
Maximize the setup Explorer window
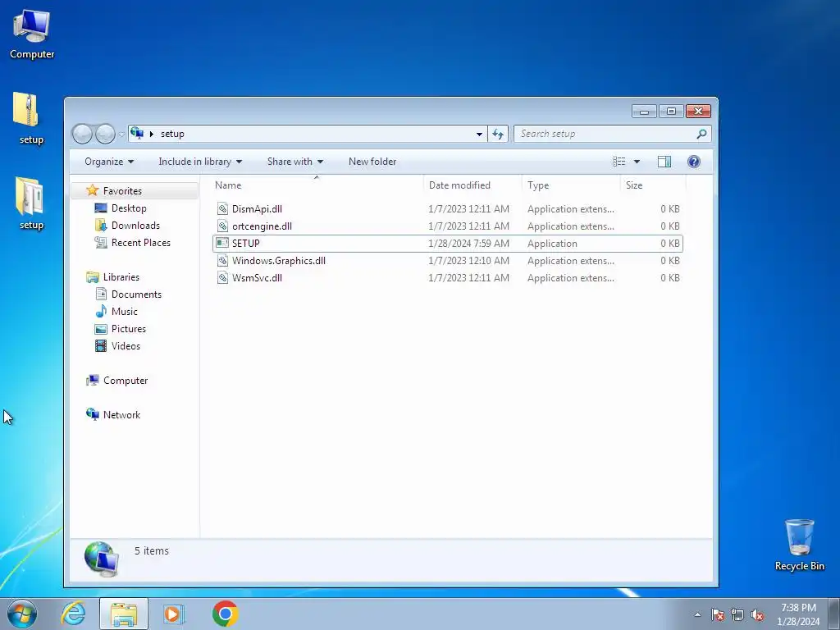pos(671,112)
